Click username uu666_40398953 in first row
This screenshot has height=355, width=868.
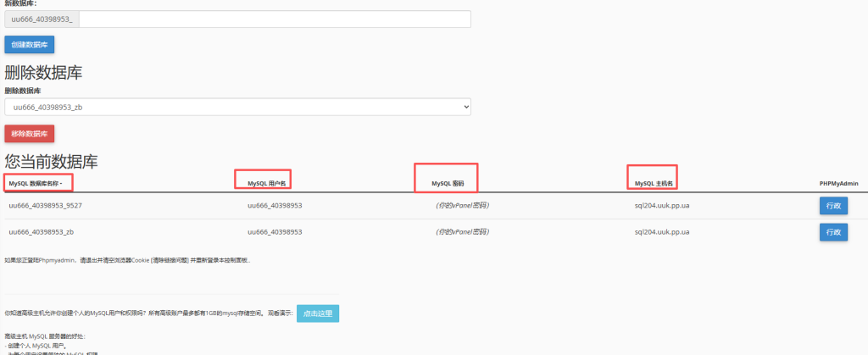275,205
